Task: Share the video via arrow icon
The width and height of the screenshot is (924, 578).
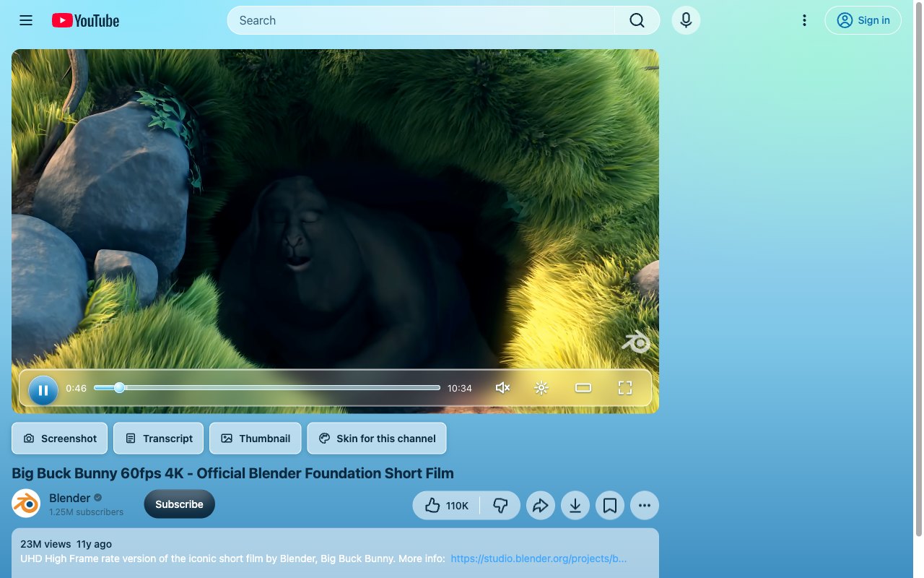Action: [x=541, y=506]
